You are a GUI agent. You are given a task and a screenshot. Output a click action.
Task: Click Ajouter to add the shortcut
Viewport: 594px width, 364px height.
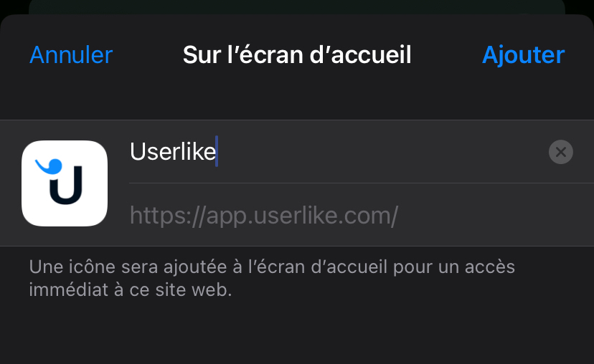pos(523,55)
